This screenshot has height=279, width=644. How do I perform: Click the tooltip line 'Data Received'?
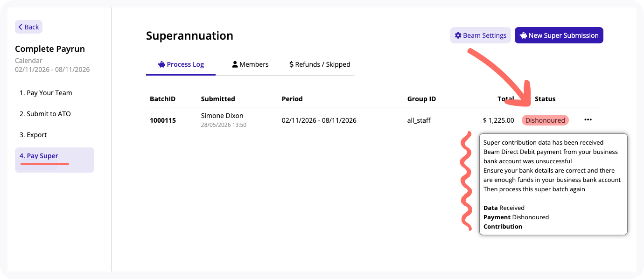[x=504, y=208]
